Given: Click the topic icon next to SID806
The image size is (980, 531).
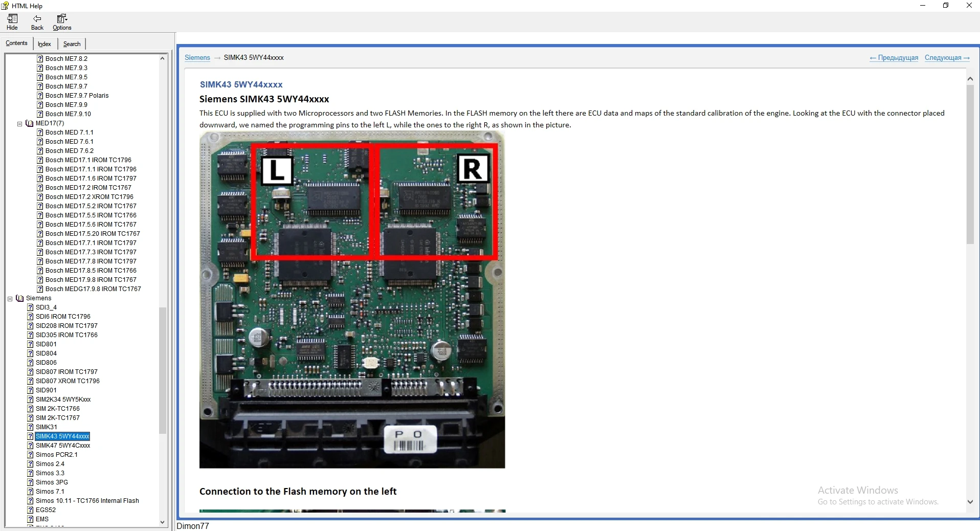Looking at the screenshot, I should 30,363.
